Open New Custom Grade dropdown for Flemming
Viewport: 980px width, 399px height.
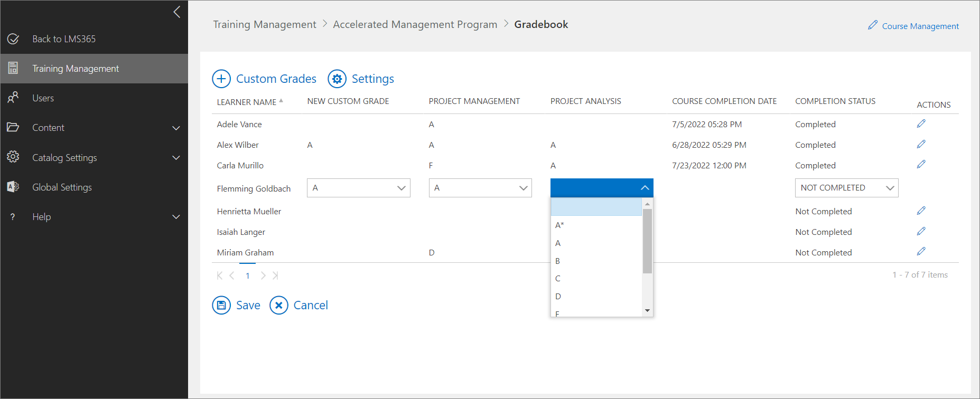[359, 188]
